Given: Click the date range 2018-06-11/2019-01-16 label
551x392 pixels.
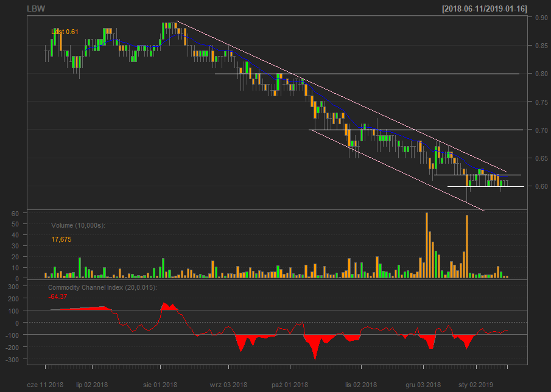Looking at the screenshot, I should coord(485,9).
